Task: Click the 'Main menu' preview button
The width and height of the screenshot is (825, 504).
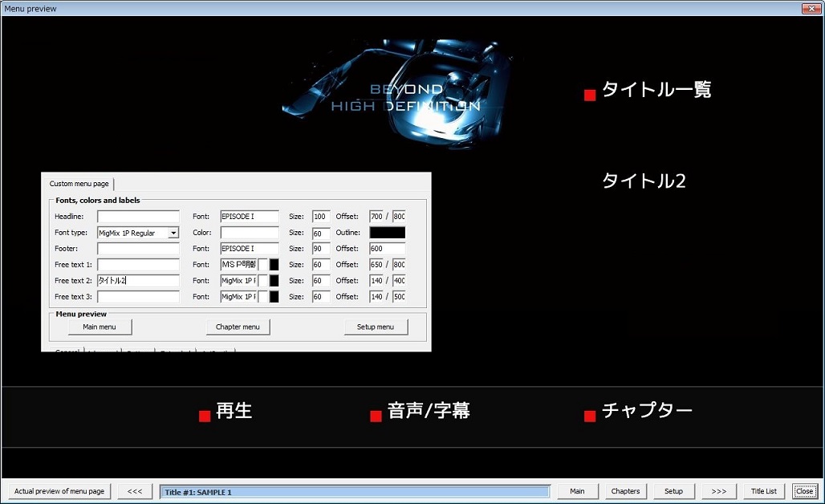Action: pyautogui.click(x=100, y=327)
